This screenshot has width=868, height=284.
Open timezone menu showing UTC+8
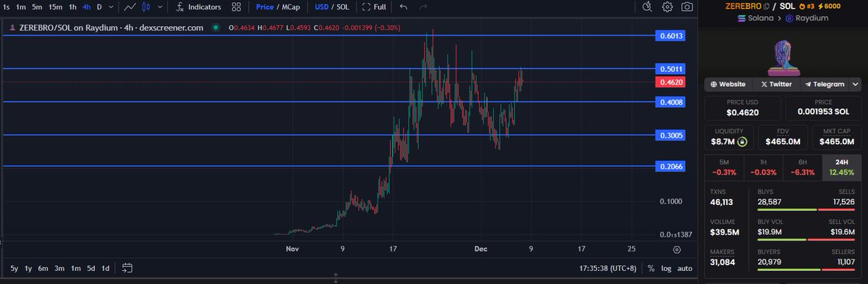point(608,268)
